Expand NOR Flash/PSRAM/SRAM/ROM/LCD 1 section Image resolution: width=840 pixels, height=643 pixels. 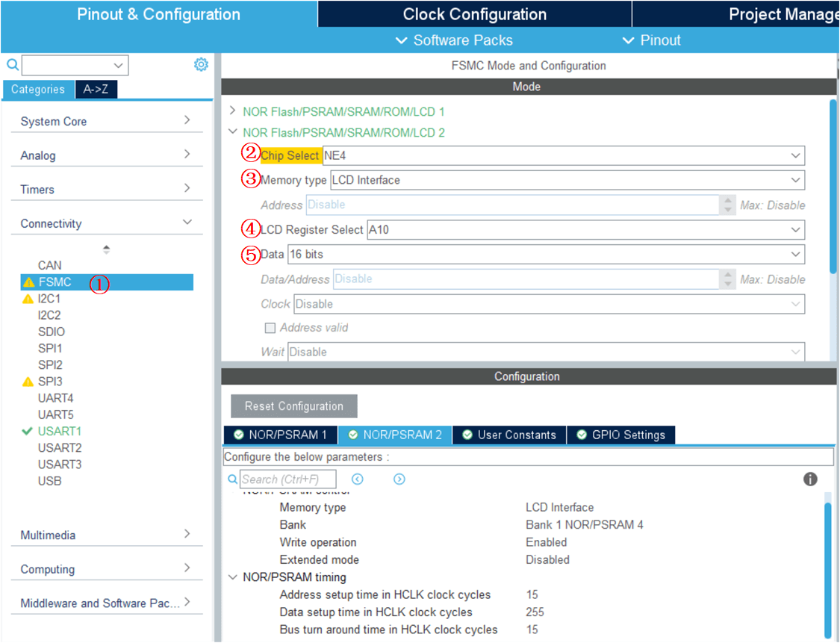[233, 111]
